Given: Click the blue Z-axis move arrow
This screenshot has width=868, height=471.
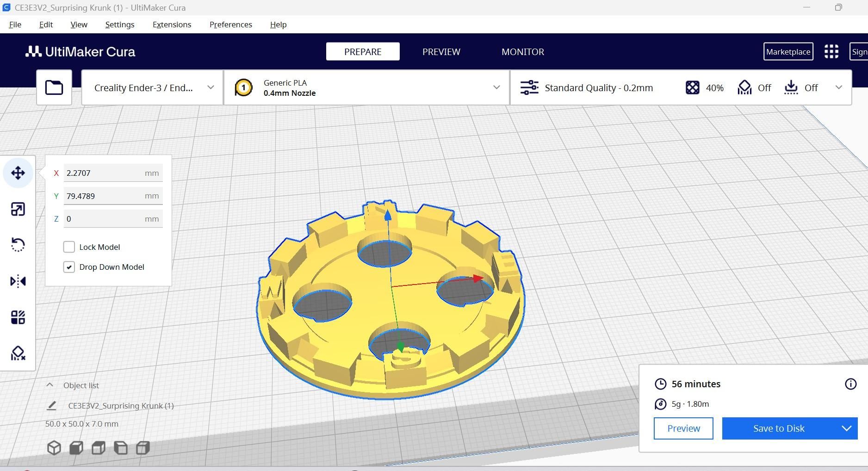Looking at the screenshot, I should 388,215.
